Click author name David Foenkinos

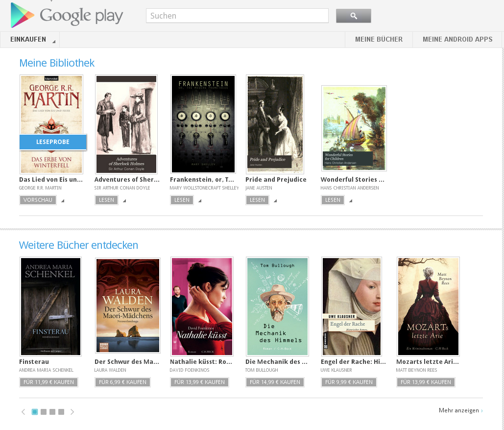pyautogui.click(x=190, y=370)
